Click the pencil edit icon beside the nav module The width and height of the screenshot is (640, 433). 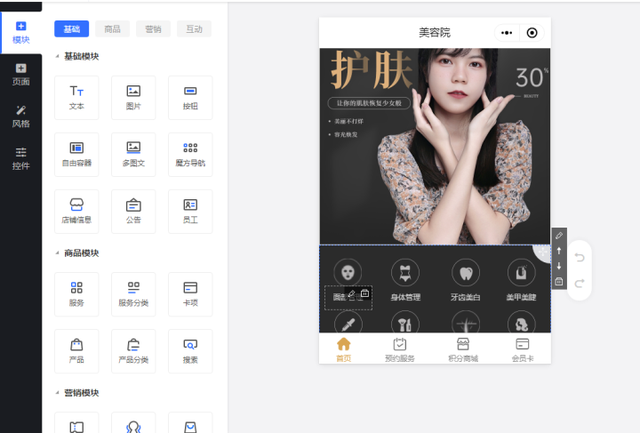pos(559,235)
